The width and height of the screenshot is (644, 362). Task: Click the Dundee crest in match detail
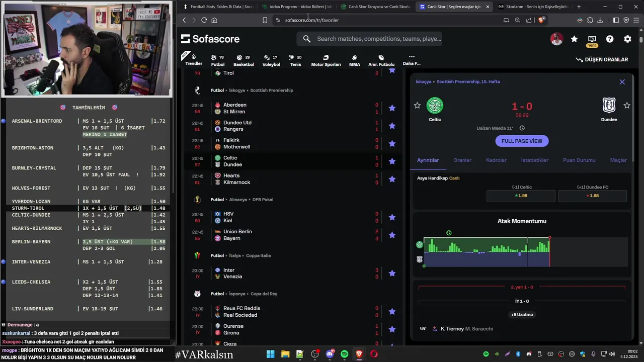click(609, 105)
